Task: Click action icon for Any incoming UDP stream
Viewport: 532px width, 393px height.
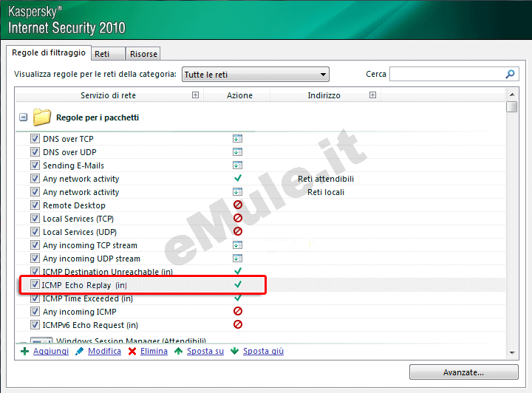Action: [x=237, y=259]
